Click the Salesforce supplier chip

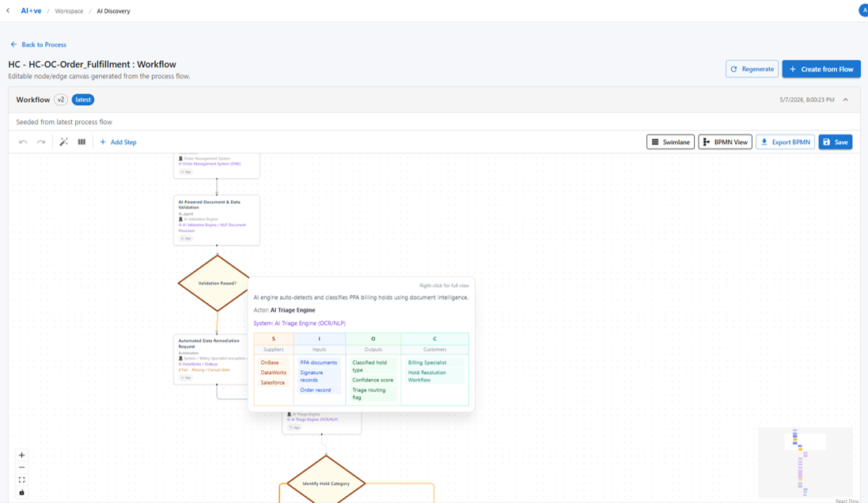tap(273, 382)
